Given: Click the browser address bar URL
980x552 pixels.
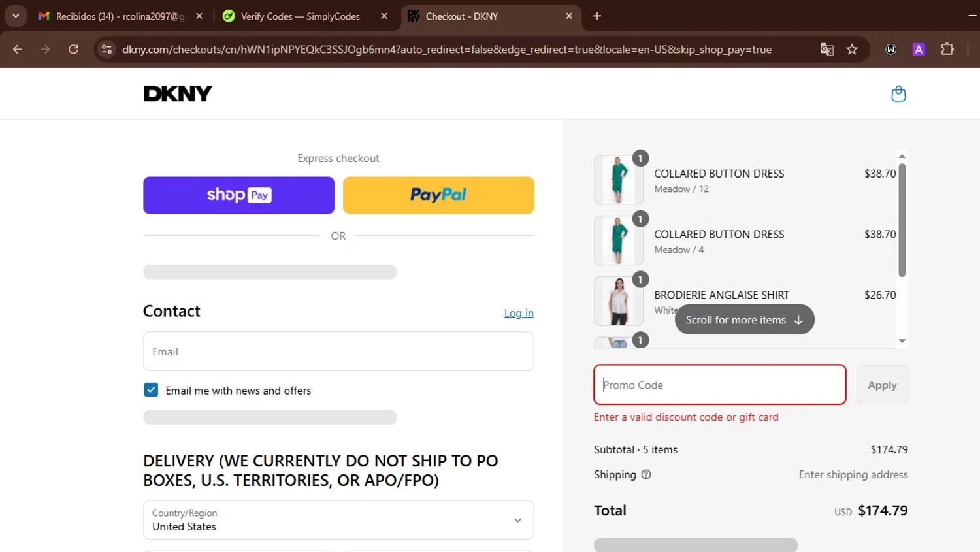Looking at the screenshot, I should 447,50.
